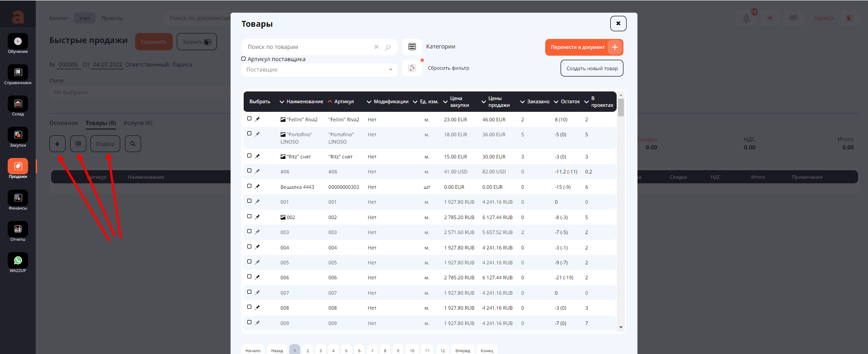Image resolution: width=868 pixels, height=354 pixels.
Task: Click Перенести в документ button
Action: [584, 47]
